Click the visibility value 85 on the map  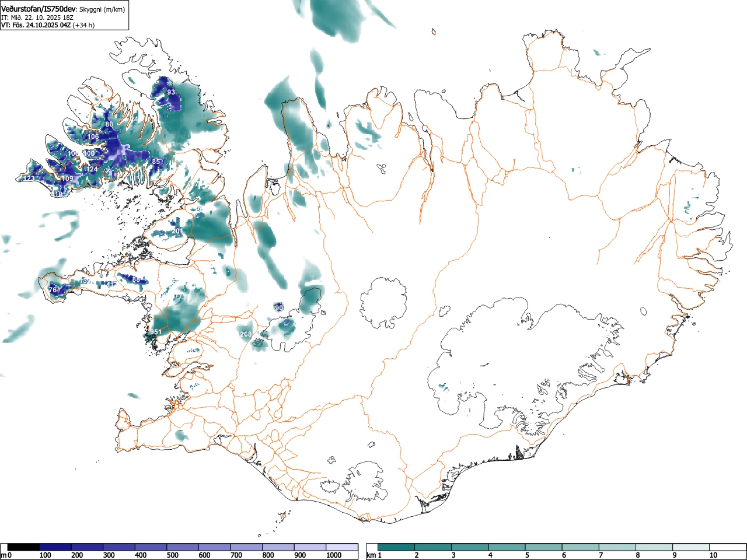(x=156, y=161)
